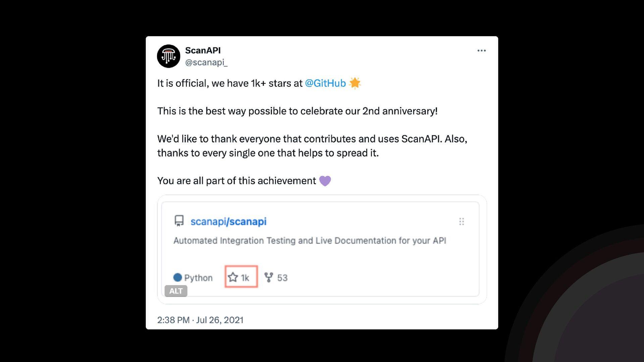This screenshot has height=362, width=644.
Task: Click the 1k star count text
Action: pyautogui.click(x=245, y=278)
